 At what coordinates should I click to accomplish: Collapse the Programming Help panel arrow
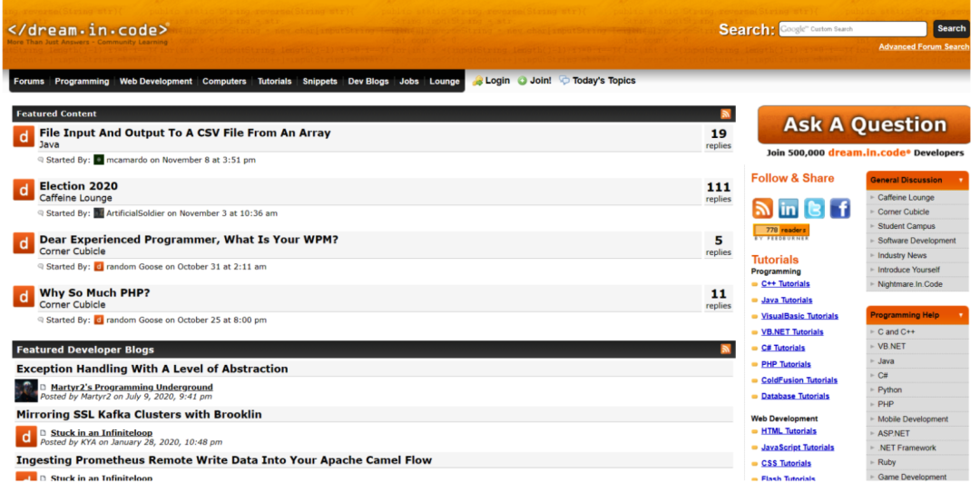[961, 315]
